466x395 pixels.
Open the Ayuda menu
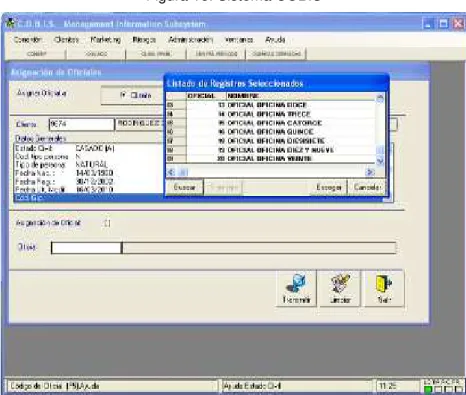[x=275, y=40]
